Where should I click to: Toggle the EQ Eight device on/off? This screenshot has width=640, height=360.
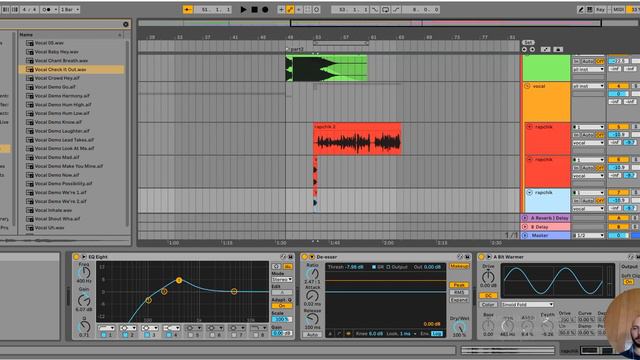(76, 257)
